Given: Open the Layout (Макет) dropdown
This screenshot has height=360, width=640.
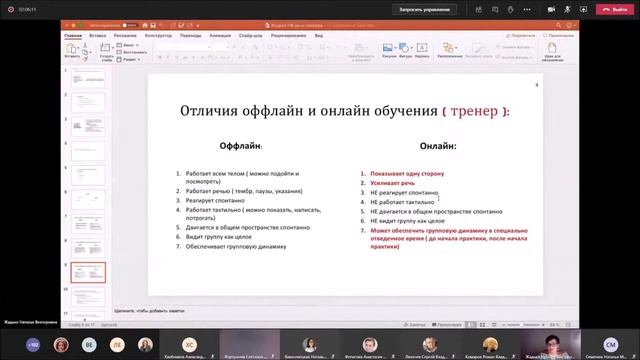Looking at the screenshot, I should [128, 45].
